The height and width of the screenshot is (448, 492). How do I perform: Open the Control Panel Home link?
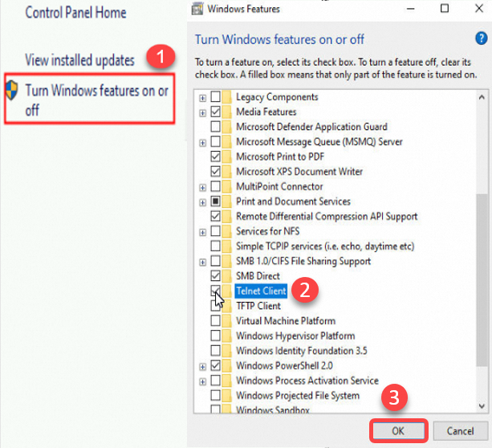click(x=75, y=13)
